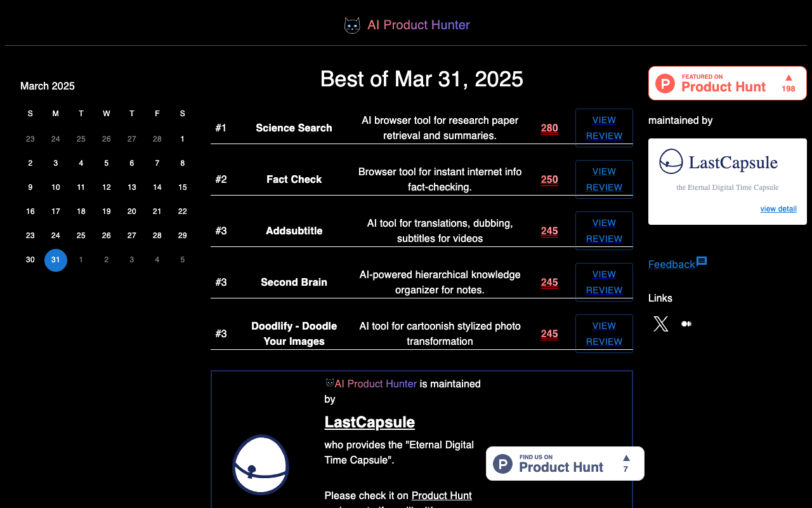Screen dimensions: 812x508
Task: Click the LastCapsule egg logo image
Action: coord(261,465)
